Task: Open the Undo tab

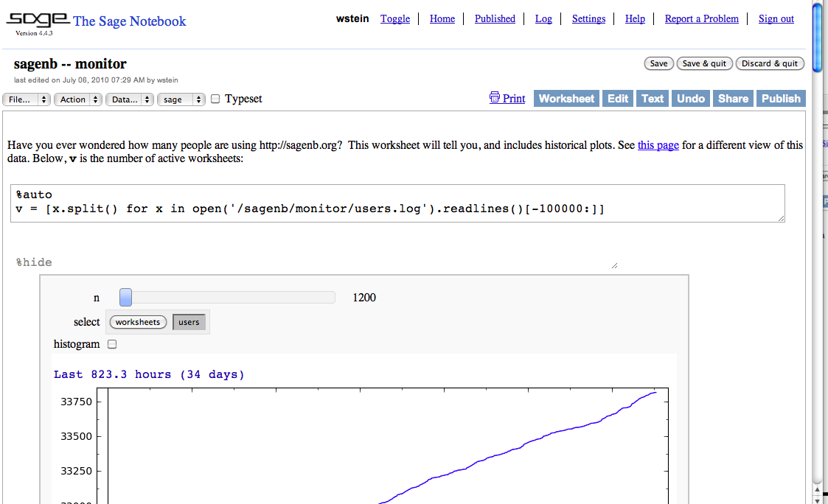Action: (691, 99)
